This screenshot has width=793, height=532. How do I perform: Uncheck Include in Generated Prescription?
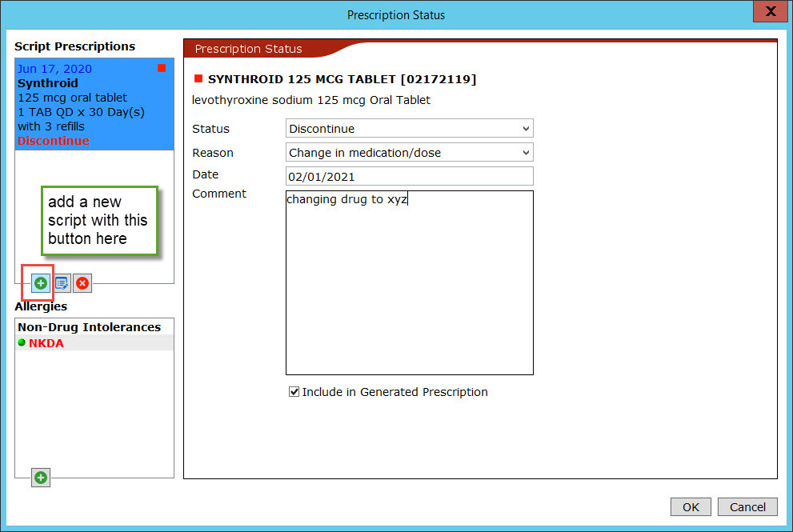(x=294, y=392)
